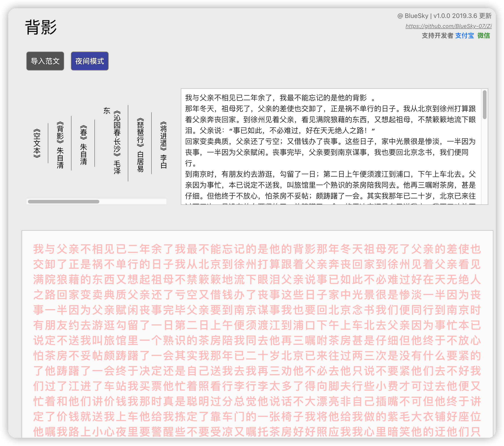This screenshot has height=446, width=504.
Task: Open the 微信 support link
Action: 484,35
